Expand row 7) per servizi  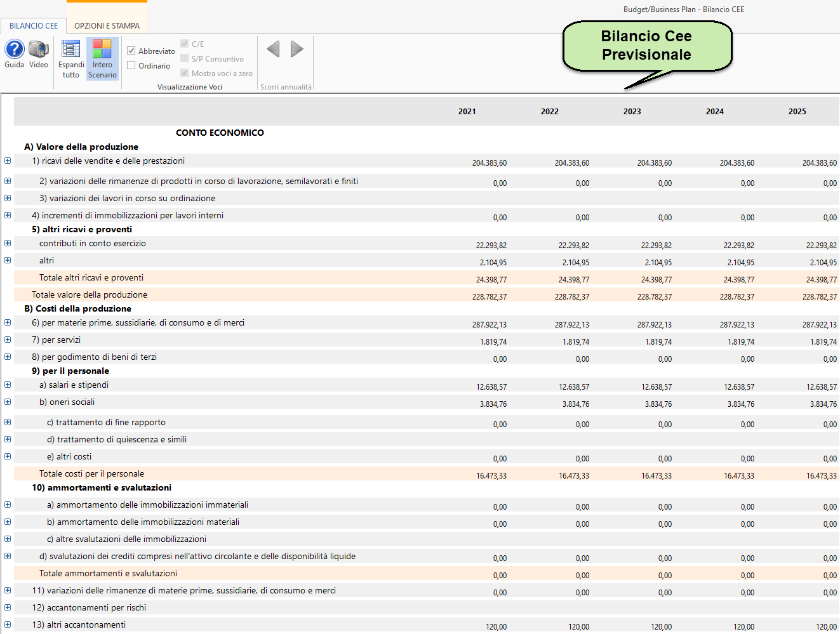click(8, 340)
